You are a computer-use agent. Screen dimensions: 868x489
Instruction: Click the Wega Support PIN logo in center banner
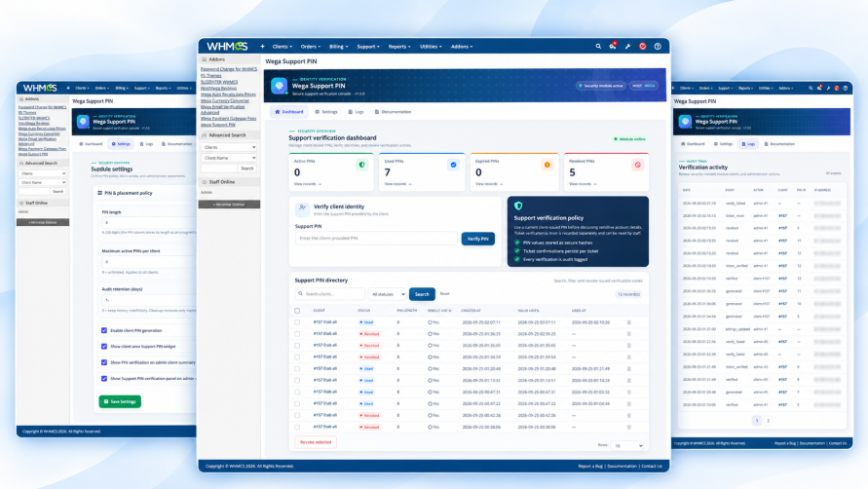click(279, 86)
